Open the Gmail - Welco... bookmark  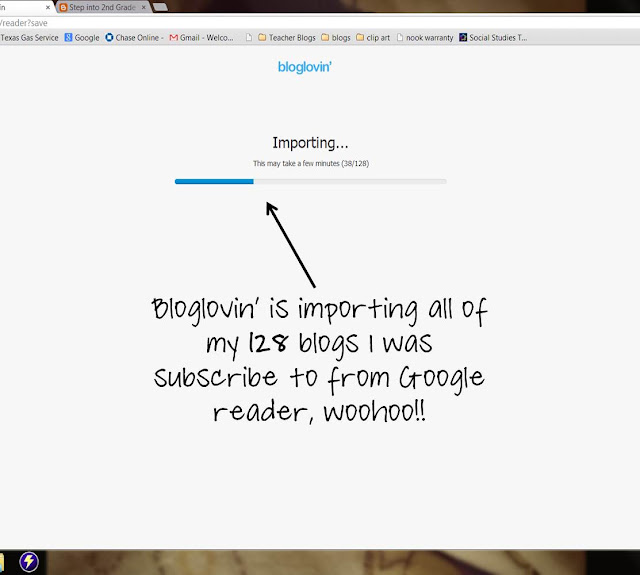(x=202, y=38)
